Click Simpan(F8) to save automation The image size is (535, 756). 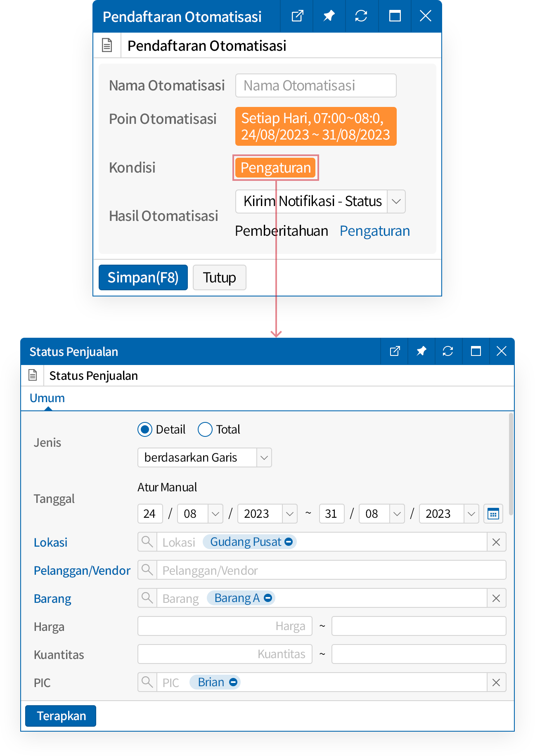[x=143, y=277]
